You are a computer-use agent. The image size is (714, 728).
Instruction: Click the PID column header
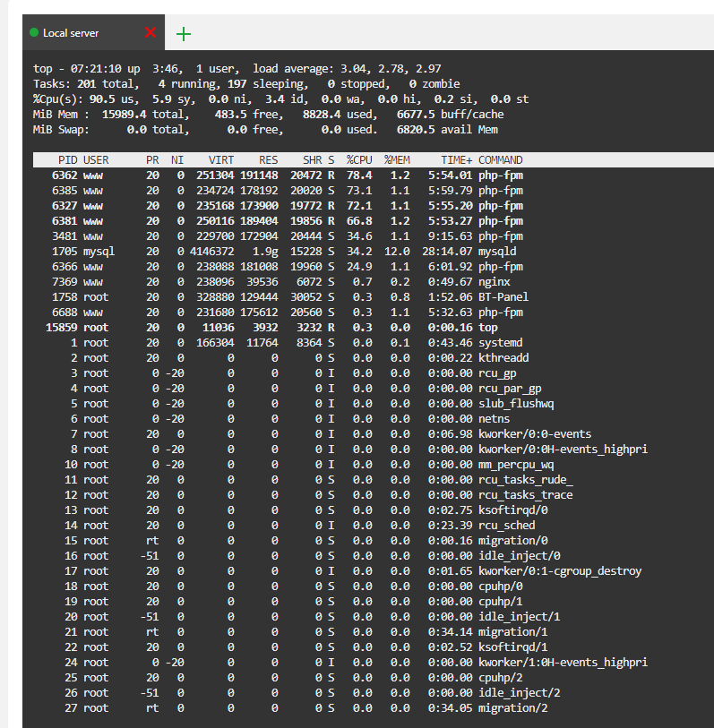pyautogui.click(x=67, y=159)
